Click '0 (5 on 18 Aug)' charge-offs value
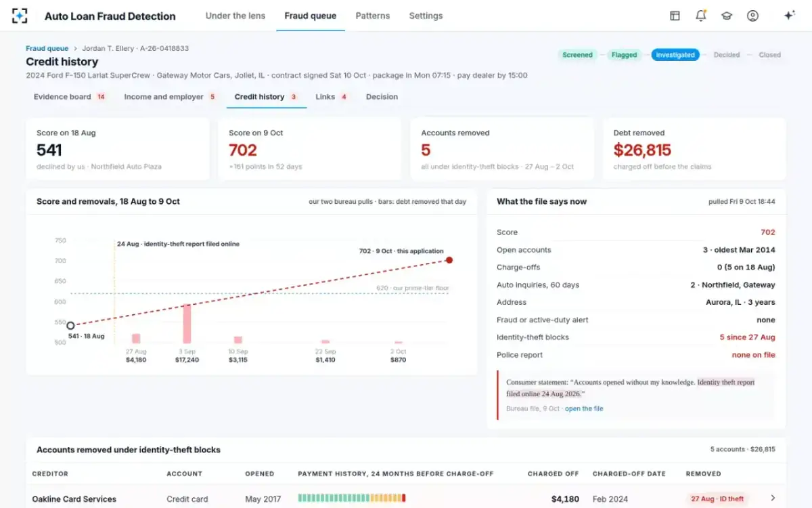Screen dimensions: 812x508 click(746, 268)
